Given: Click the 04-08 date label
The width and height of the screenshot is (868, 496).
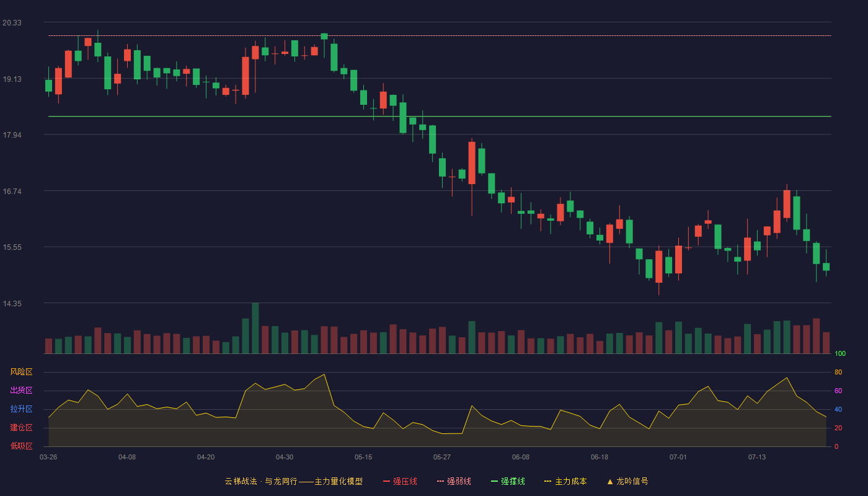Looking at the screenshot, I should click(127, 457).
